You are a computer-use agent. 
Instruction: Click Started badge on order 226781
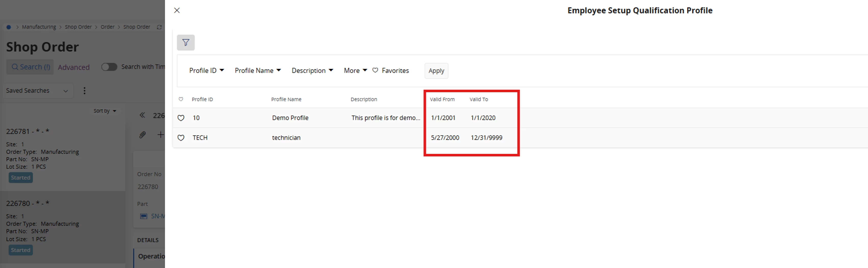click(21, 178)
